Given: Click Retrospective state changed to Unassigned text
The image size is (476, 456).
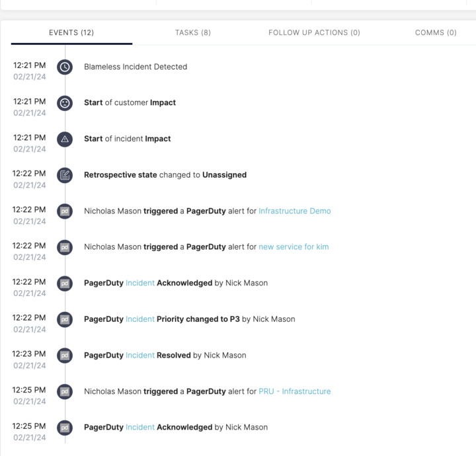Looking at the screenshot, I should (x=165, y=174).
